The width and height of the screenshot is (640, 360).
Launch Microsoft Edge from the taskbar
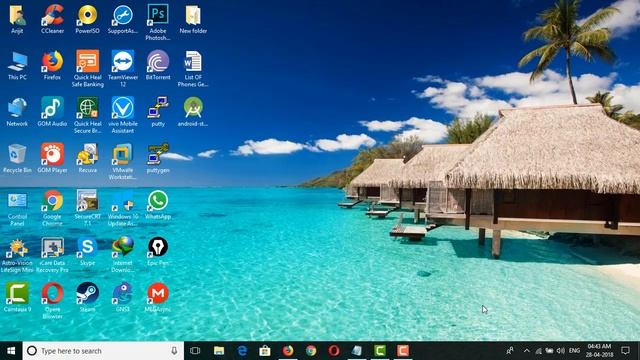pyautogui.click(x=242, y=351)
